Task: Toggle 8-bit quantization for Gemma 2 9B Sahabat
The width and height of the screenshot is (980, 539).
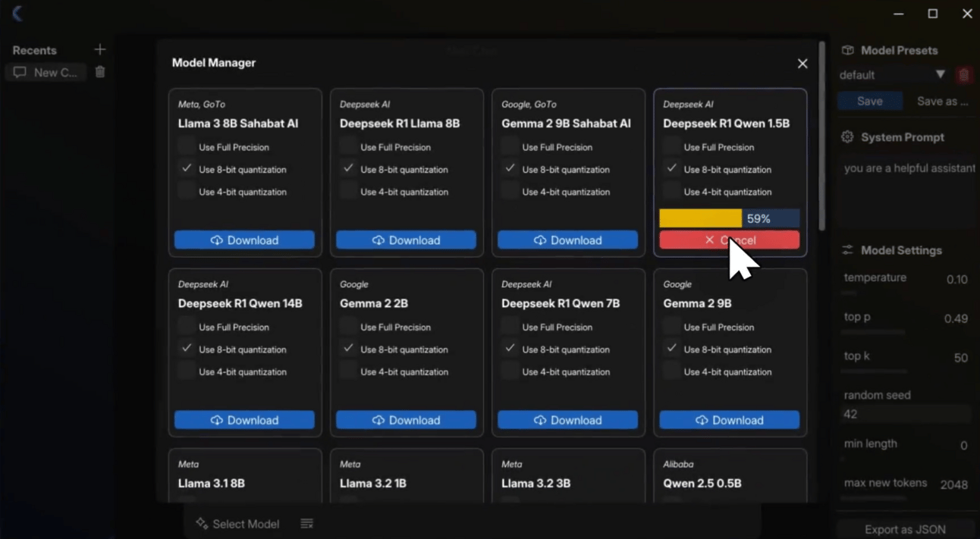Action: [x=509, y=168]
